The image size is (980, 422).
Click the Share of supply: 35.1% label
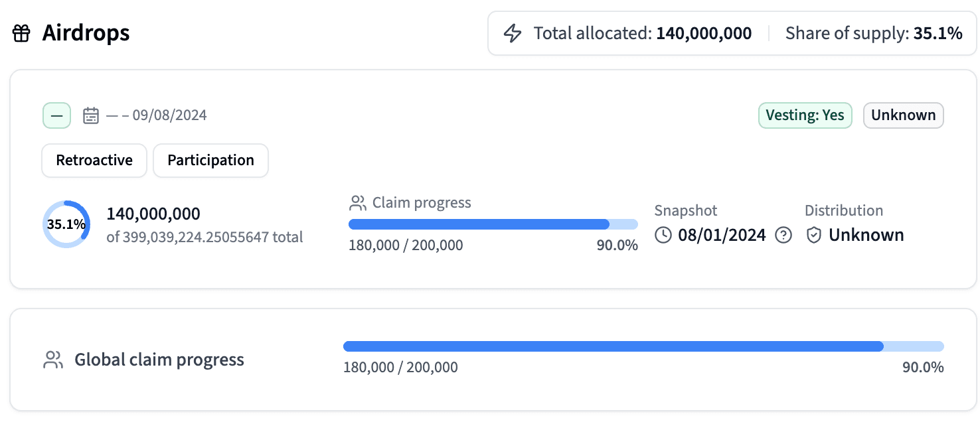(874, 33)
